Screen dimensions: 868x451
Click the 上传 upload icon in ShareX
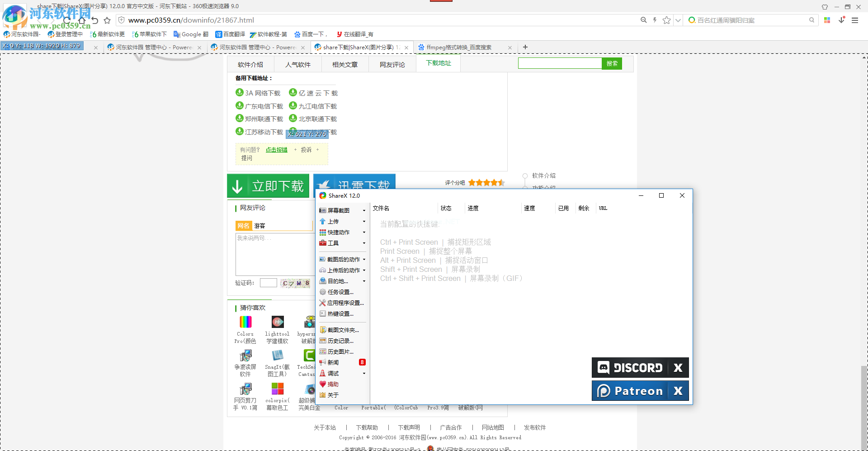tap(322, 221)
